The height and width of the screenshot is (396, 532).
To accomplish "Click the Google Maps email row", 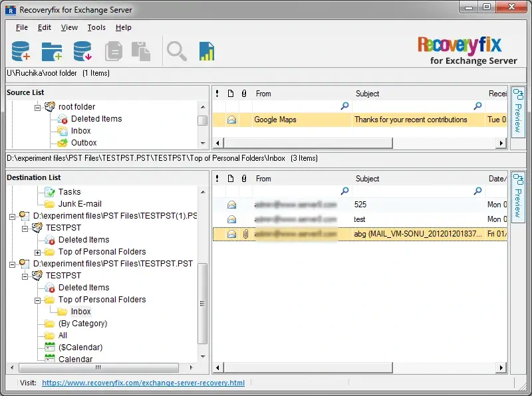I will (360, 120).
